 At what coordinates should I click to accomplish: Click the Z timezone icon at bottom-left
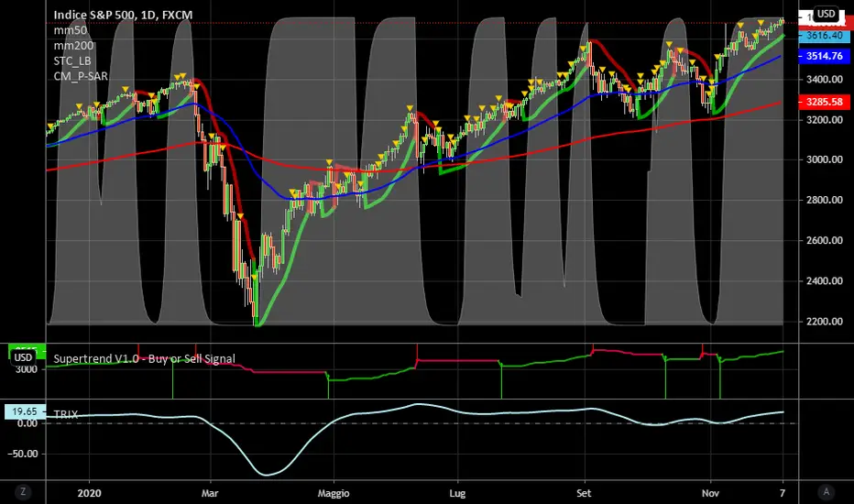pyautogui.click(x=23, y=492)
